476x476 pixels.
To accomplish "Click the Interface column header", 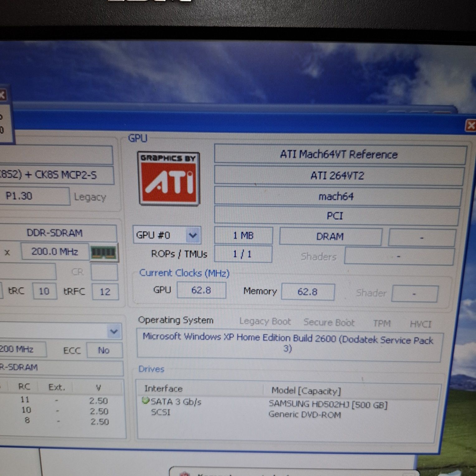I will tap(163, 388).
